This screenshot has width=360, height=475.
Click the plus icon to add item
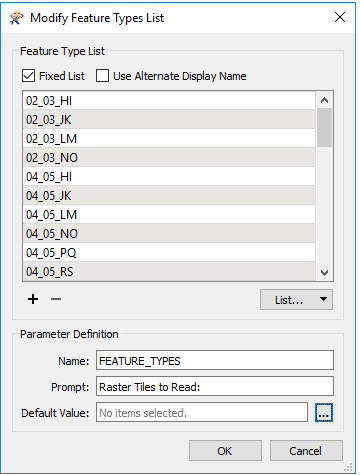[33, 299]
